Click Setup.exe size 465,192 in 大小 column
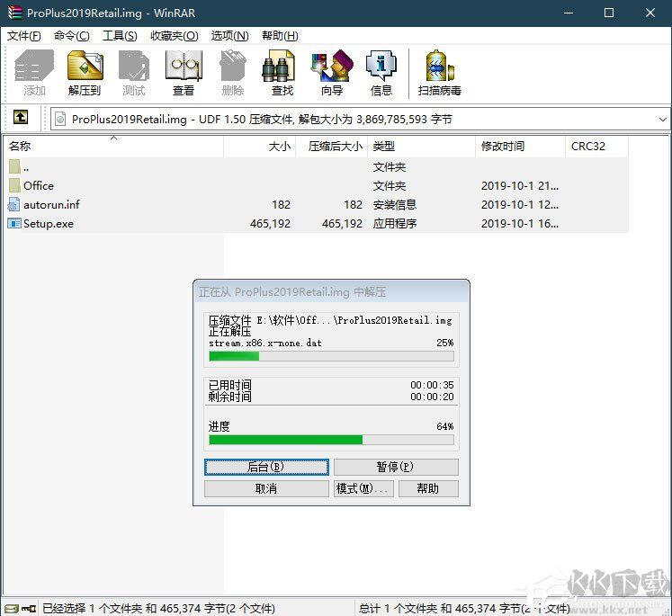Viewport: 672px width, 616px height. click(x=270, y=224)
